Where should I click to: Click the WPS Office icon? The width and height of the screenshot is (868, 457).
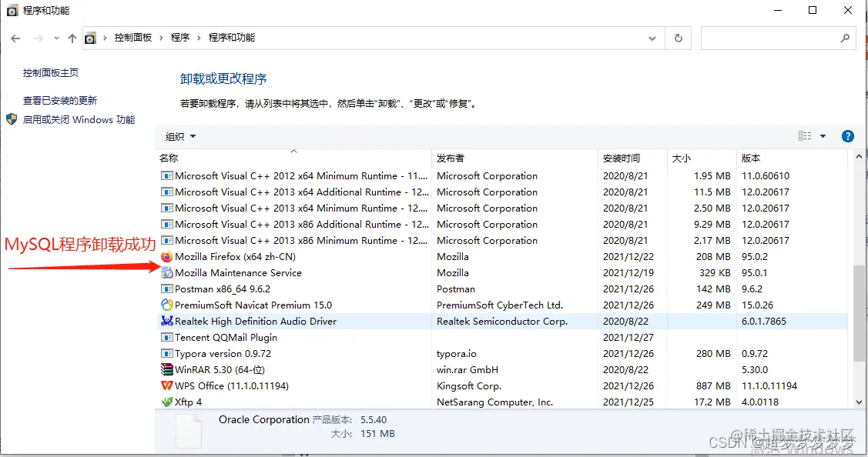[x=166, y=385]
